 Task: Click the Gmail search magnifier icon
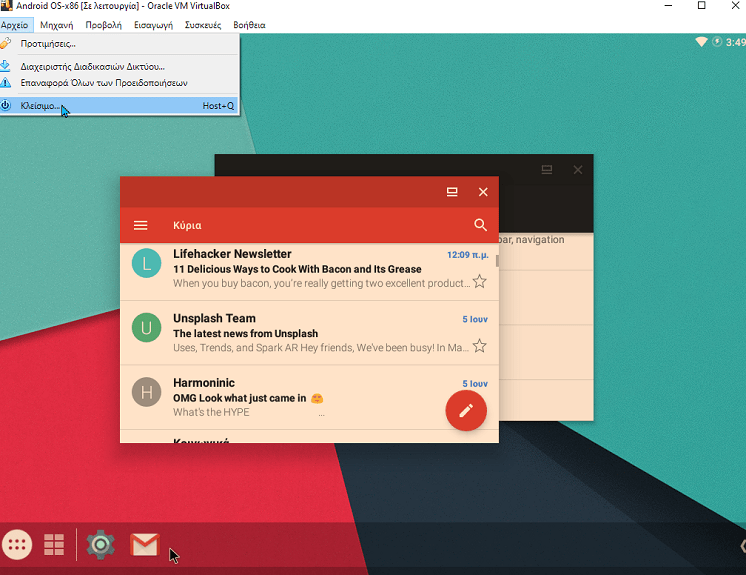point(481,225)
